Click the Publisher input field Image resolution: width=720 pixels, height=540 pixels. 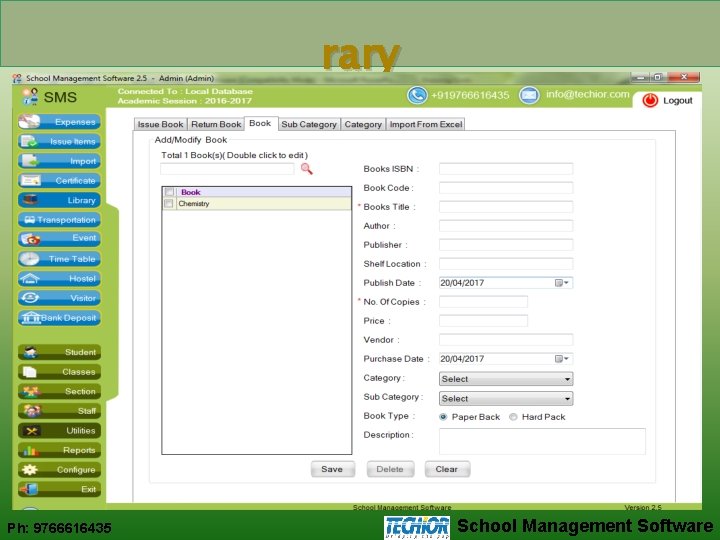(506, 245)
